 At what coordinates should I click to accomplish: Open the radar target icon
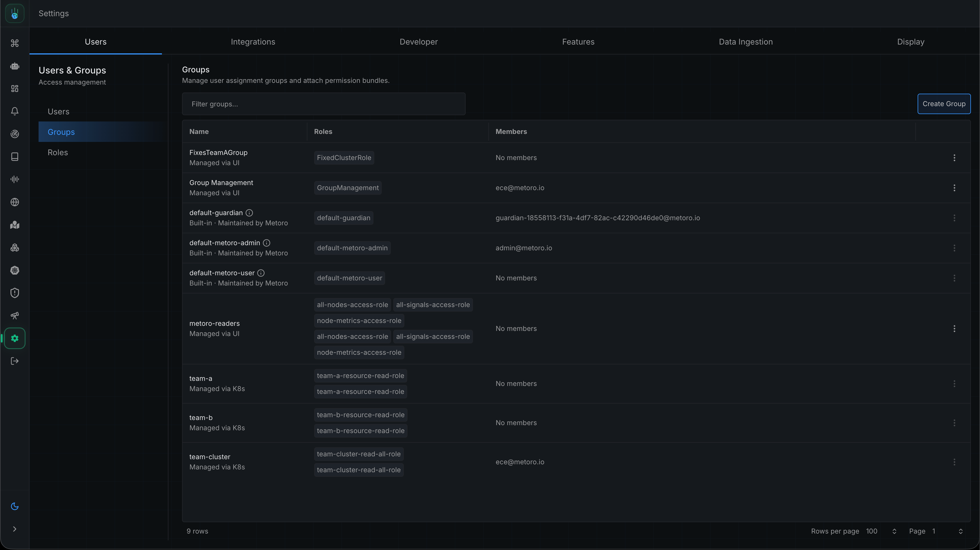(14, 134)
